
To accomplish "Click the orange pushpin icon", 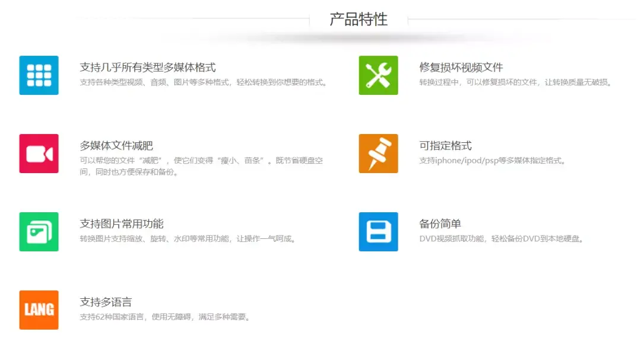I will (x=378, y=154).
